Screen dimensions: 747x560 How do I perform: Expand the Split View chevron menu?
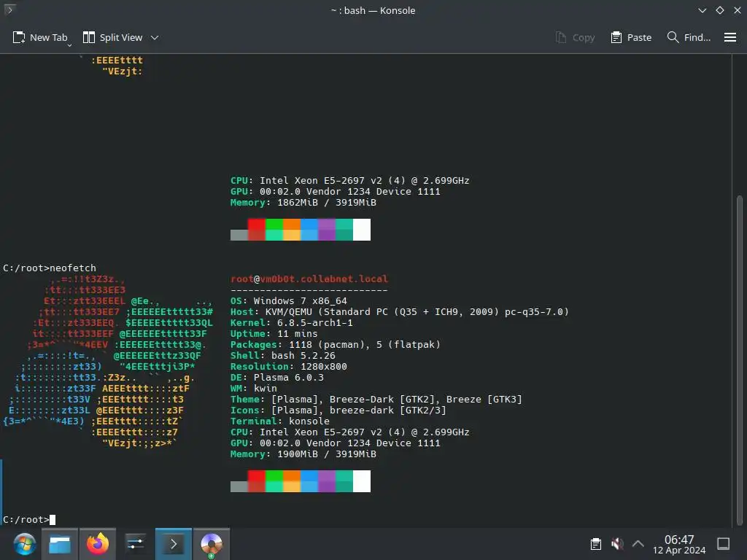(x=155, y=38)
